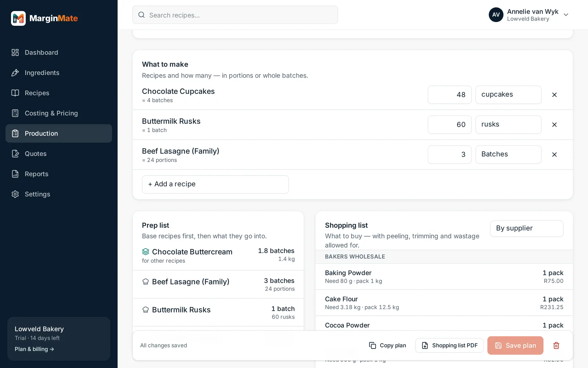The image size is (588, 368).
Task: Click the Copy plan button
Action: coord(388,346)
